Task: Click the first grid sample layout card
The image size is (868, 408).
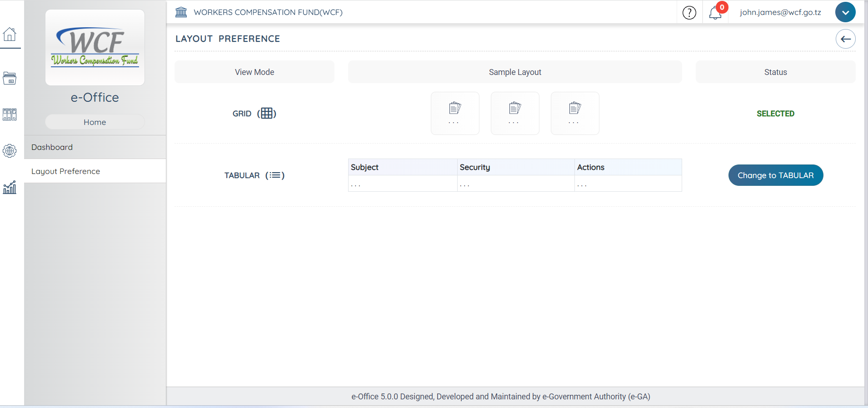Action: (454, 113)
